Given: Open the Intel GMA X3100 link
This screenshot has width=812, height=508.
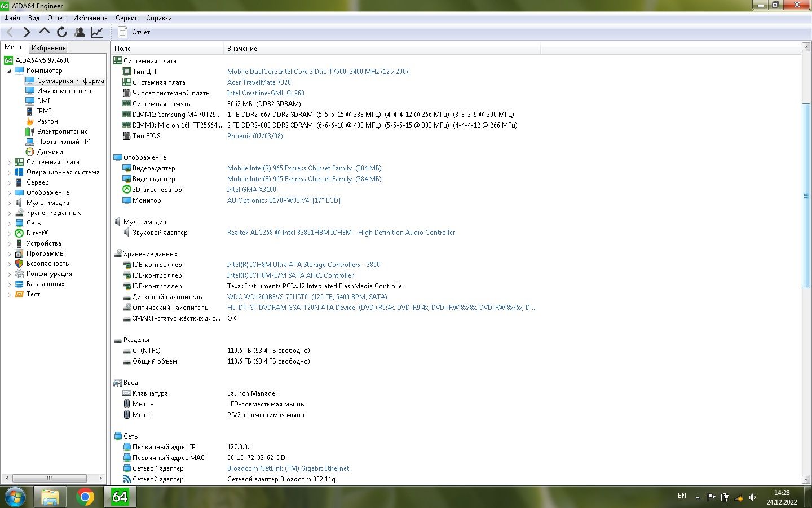Looking at the screenshot, I should 251,190.
